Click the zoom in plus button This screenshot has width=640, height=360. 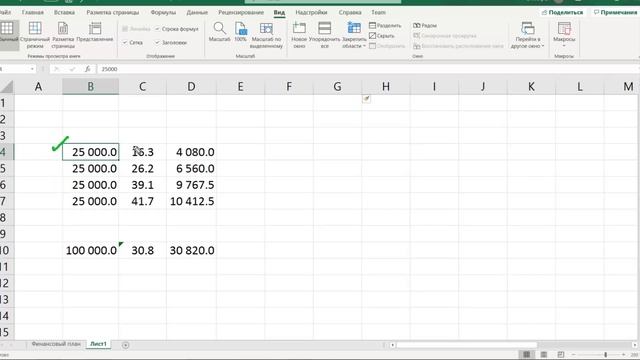pos(623,355)
